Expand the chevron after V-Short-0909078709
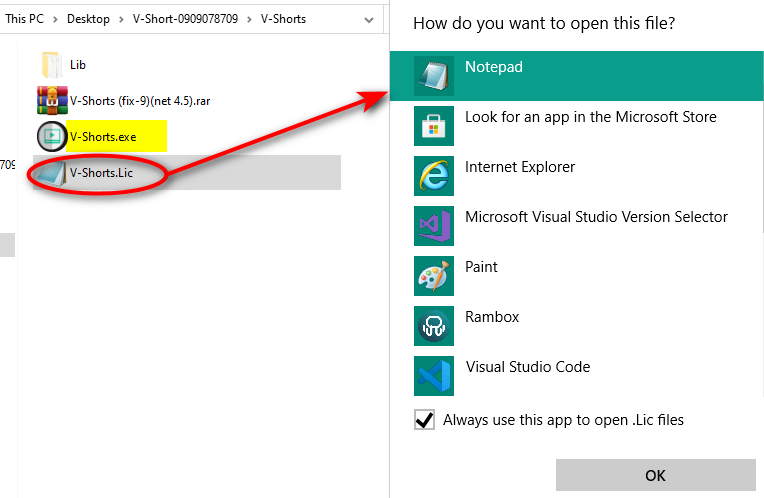764x498 pixels. tap(249, 19)
